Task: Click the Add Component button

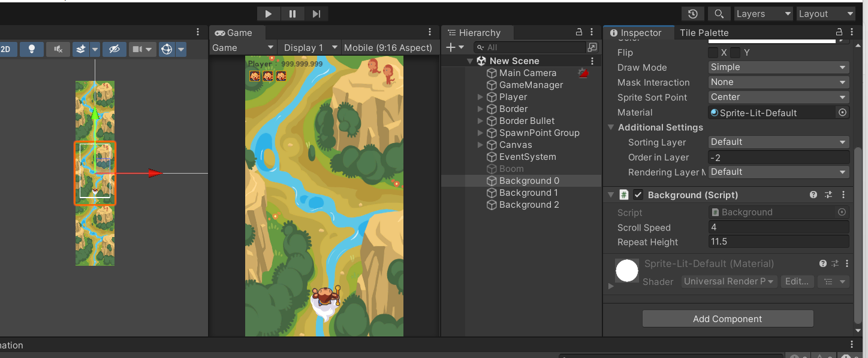Action: click(728, 318)
